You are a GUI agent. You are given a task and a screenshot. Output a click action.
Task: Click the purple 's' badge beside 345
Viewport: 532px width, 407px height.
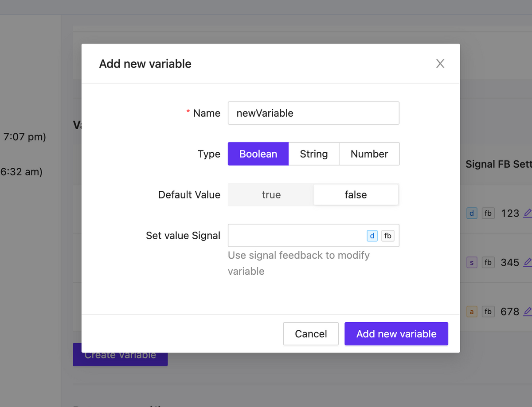[471, 262]
